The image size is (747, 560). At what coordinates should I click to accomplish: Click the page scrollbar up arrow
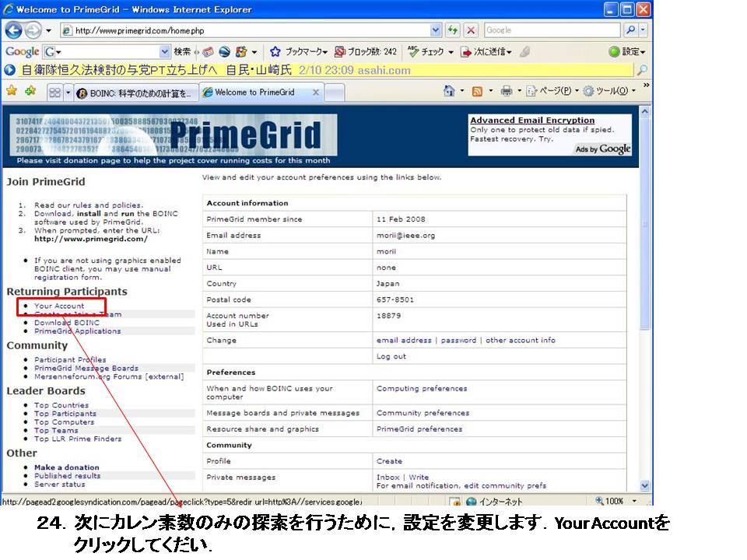[644, 111]
